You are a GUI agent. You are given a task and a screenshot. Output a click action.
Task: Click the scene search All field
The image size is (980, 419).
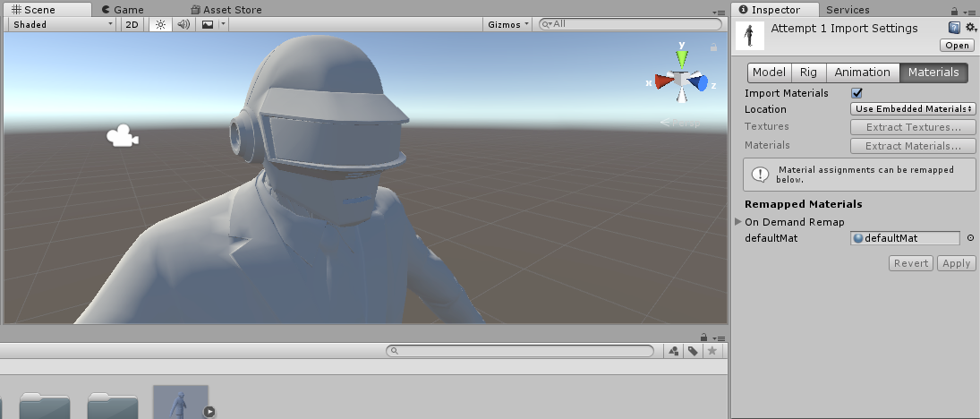(x=631, y=24)
